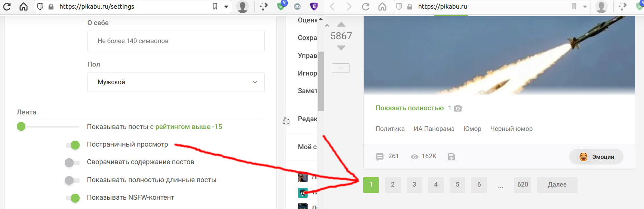Go to home in right pikabu.ru browser
The image size is (644, 209).
click(382, 6)
